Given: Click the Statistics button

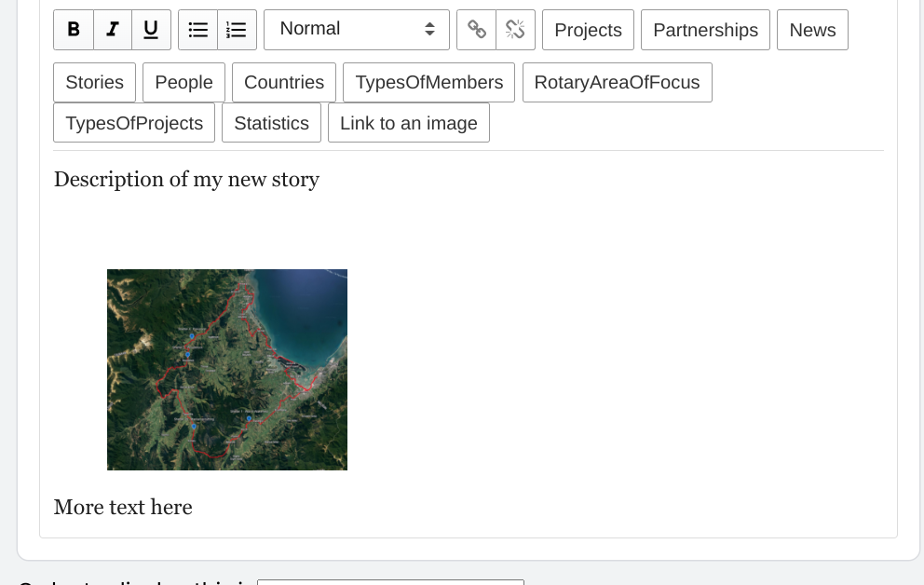Looking at the screenshot, I should (272, 123).
